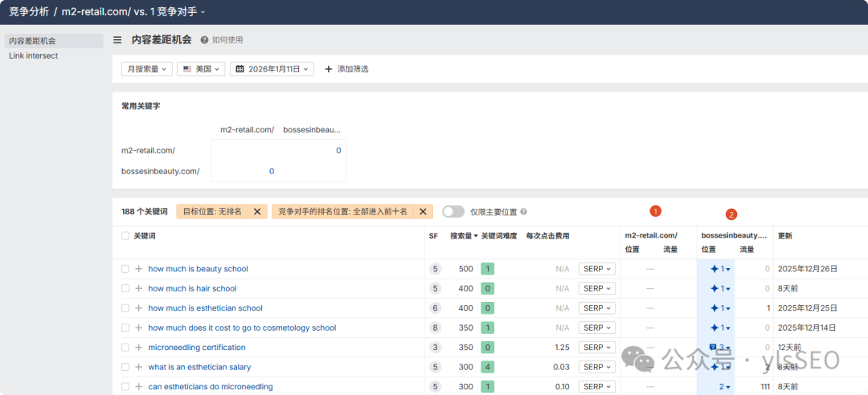Open the 月搜索量 dropdown
The width and height of the screenshot is (868, 395).
[x=147, y=69]
